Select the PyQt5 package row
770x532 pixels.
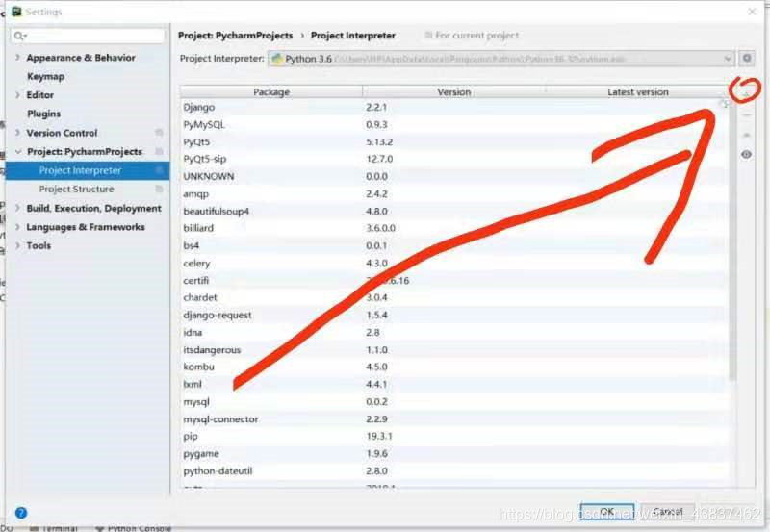click(454, 141)
